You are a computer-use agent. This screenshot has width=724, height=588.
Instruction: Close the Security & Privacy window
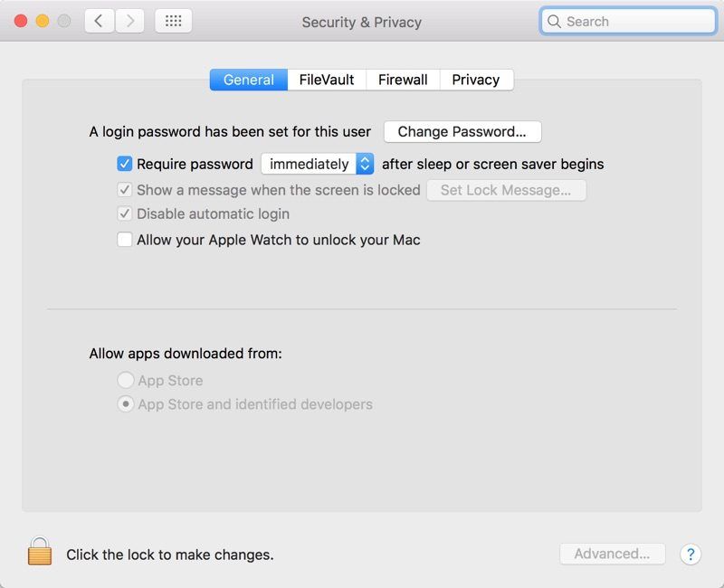(x=21, y=21)
